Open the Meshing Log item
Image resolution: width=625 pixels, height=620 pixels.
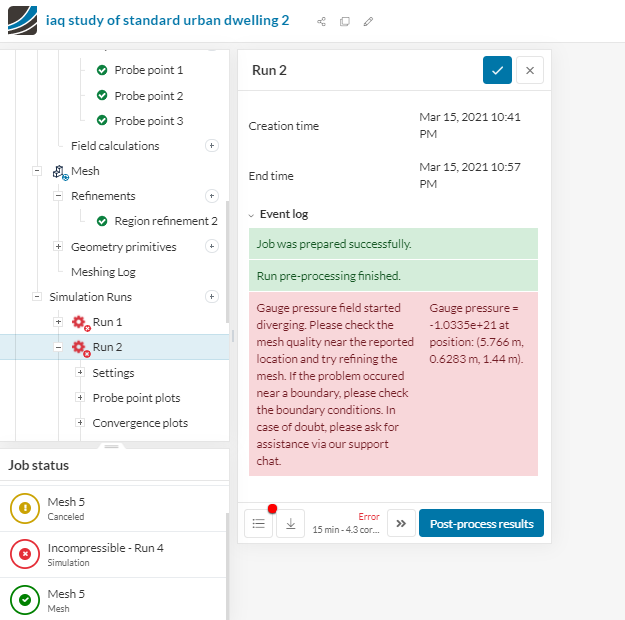coord(103,272)
